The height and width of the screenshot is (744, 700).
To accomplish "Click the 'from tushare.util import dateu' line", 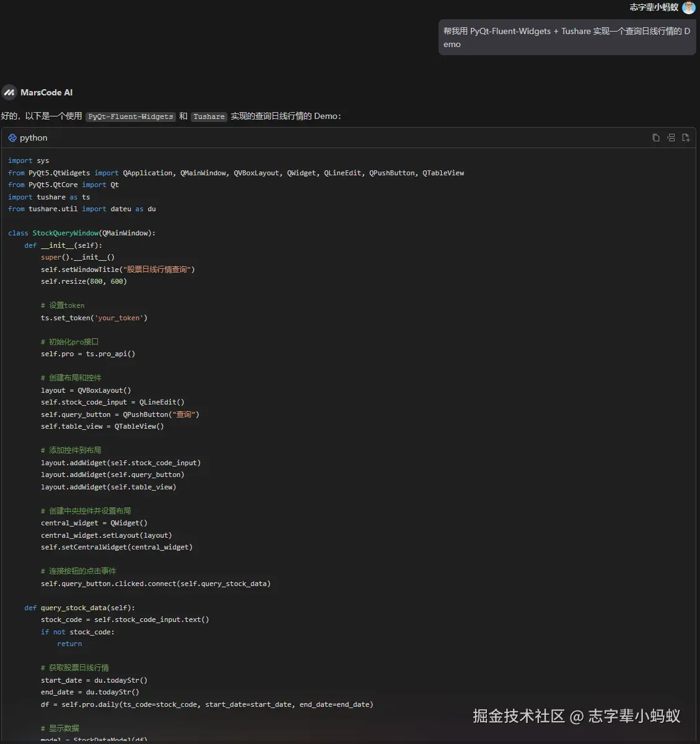I will coord(82,209).
